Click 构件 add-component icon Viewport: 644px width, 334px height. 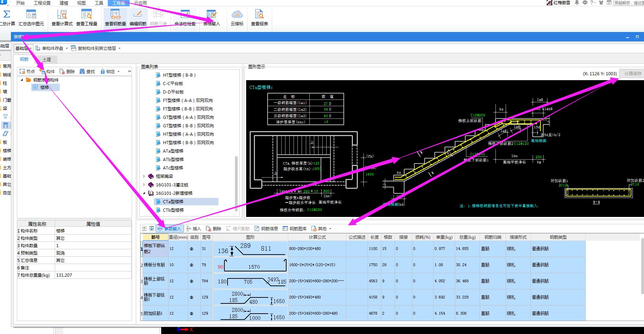pos(42,71)
